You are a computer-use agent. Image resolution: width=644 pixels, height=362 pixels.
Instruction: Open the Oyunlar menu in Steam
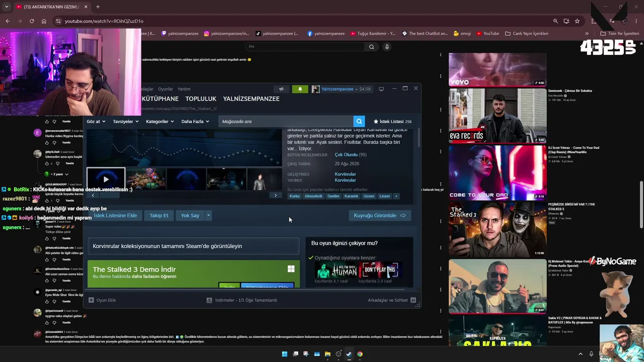click(x=166, y=89)
